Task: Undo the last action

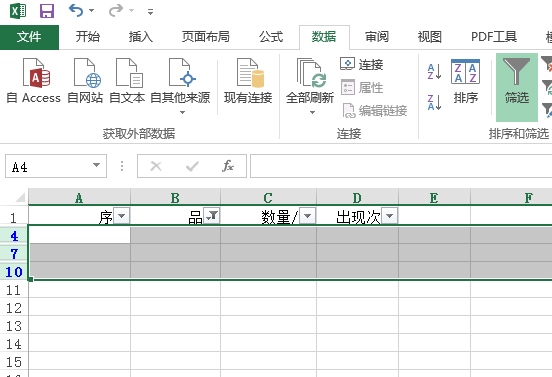Action: pyautogui.click(x=76, y=11)
